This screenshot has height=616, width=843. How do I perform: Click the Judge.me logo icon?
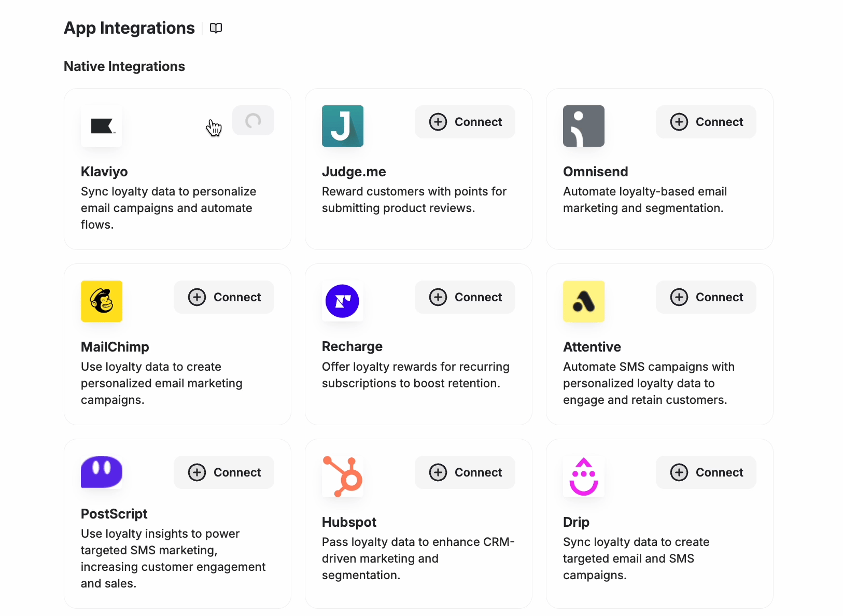click(343, 126)
